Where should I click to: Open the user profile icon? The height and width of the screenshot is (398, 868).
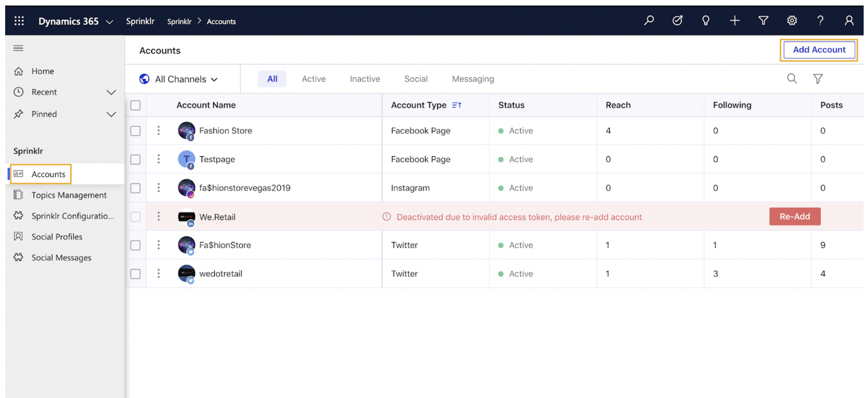point(849,21)
